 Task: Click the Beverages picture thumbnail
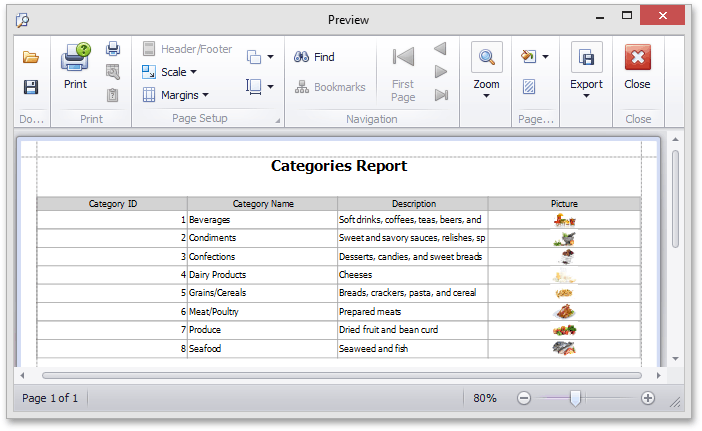[564, 220]
